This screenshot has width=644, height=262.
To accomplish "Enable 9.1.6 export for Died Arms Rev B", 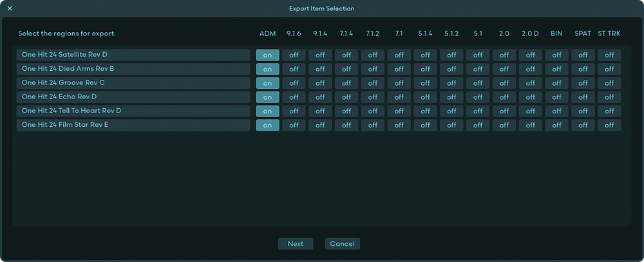I will (294, 69).
